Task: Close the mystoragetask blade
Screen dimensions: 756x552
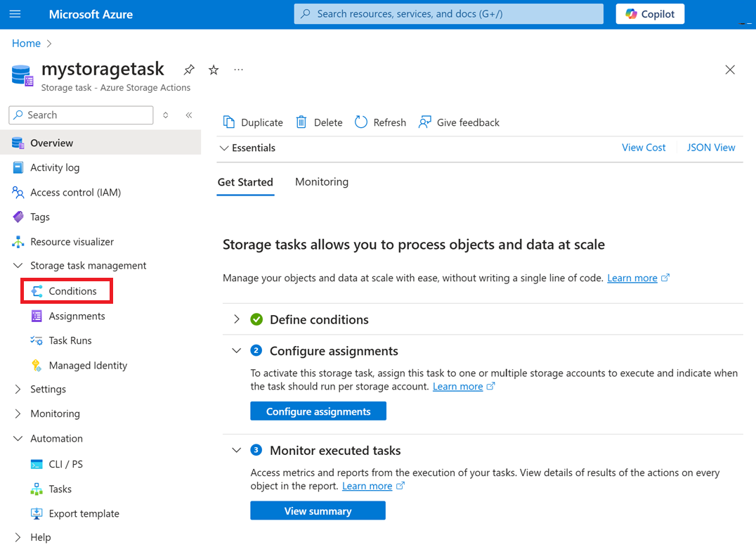Action: [x=730, y=70]
